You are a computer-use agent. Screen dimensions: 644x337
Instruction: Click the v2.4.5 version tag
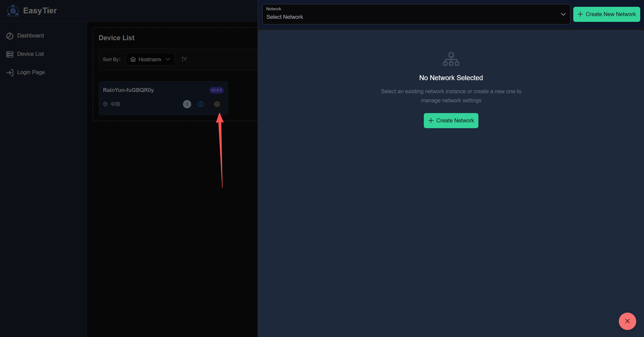coord(216,90)
